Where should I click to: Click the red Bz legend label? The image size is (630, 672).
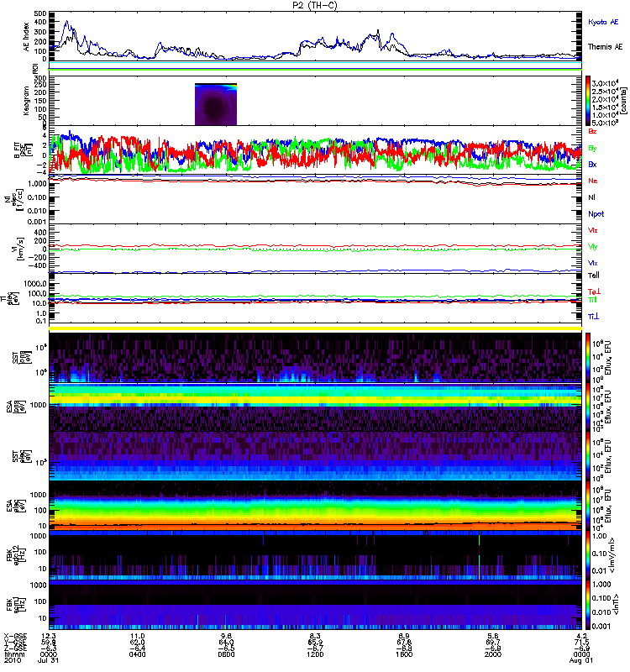[592, 131]
